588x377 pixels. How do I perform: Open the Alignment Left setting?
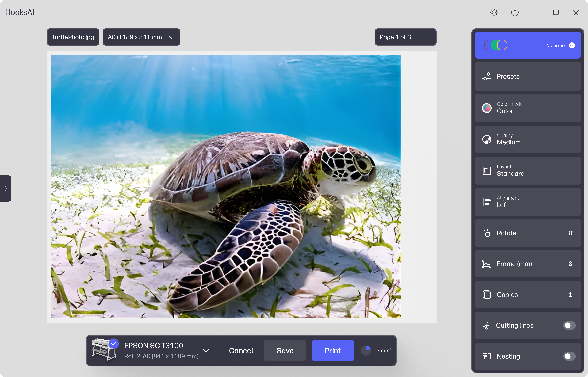[528, 202]
